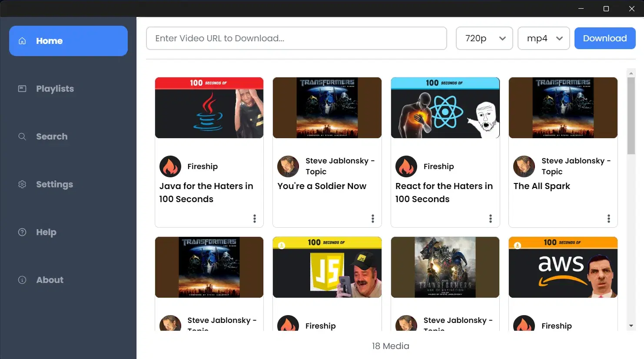
Task: Click Fireship avatar on the AWS card
Action: click(x=524, y=323)
